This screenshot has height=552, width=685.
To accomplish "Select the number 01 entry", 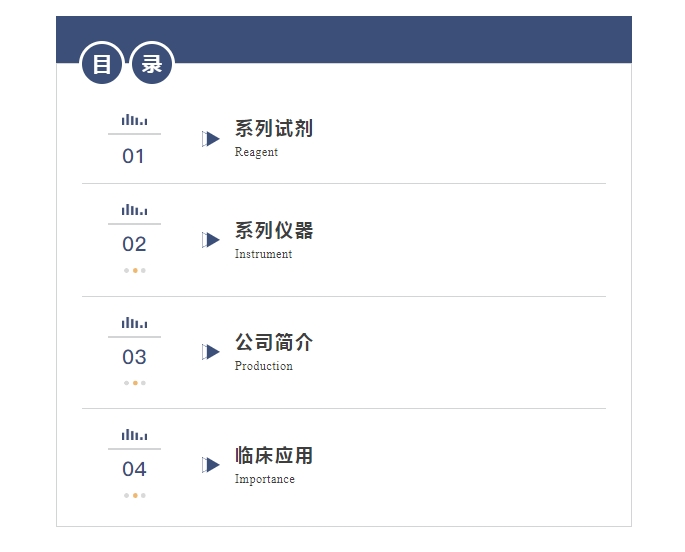I will pyautogui.click(x=134, y=156).
